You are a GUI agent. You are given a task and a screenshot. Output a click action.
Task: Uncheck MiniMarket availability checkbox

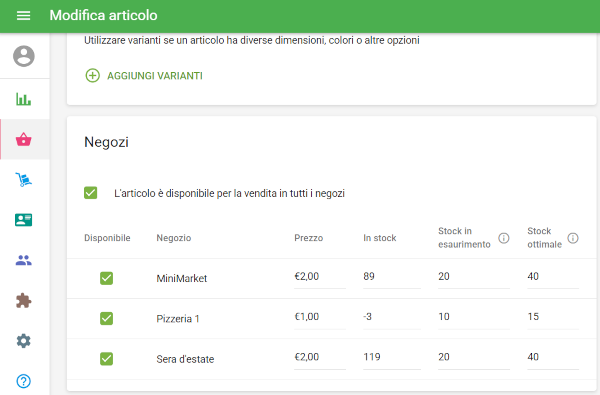[x=106, y=278]
